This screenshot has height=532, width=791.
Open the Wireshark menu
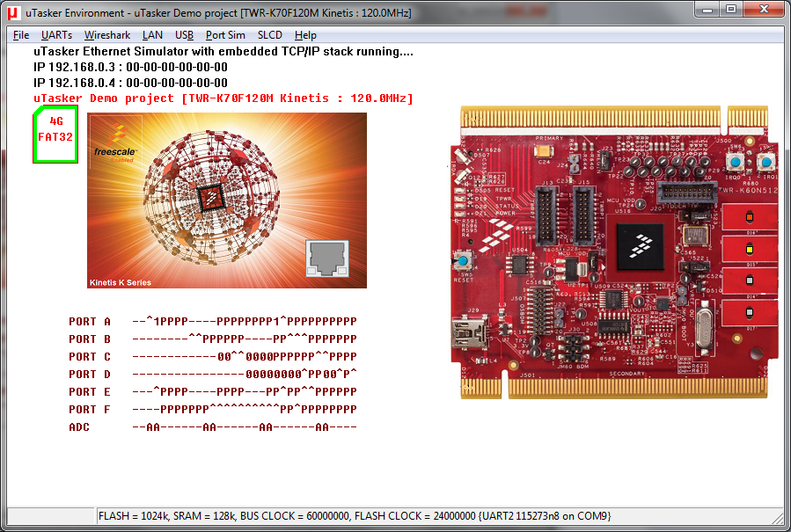tap(107, 35)
